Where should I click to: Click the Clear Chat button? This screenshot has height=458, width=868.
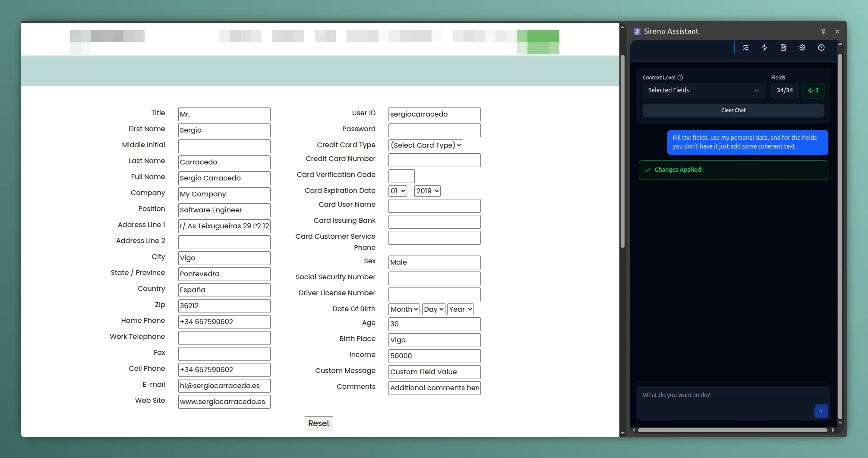tap(733, 111)
